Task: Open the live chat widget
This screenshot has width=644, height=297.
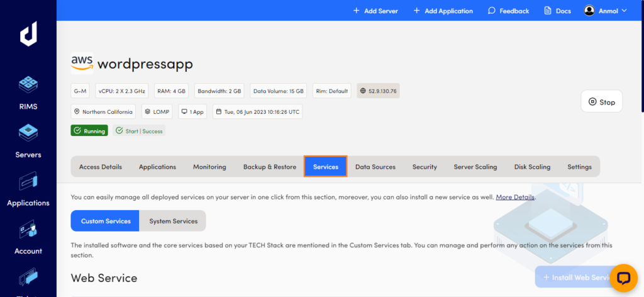Action: (x=623, y=278)
